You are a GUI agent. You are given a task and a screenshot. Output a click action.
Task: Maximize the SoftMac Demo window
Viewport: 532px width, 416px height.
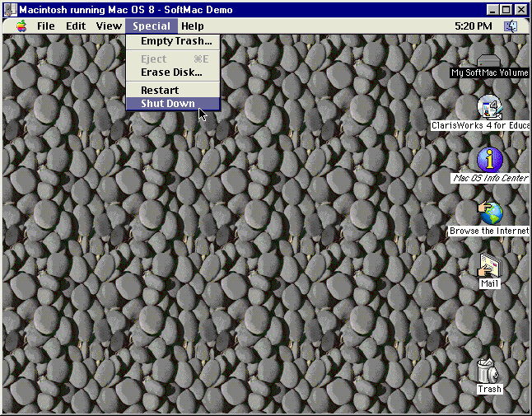coord(506,10)
